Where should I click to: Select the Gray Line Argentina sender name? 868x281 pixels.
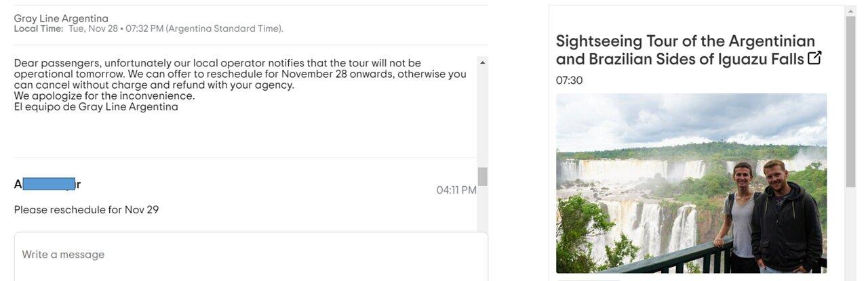pyautogui.click(x=61, y=18)
